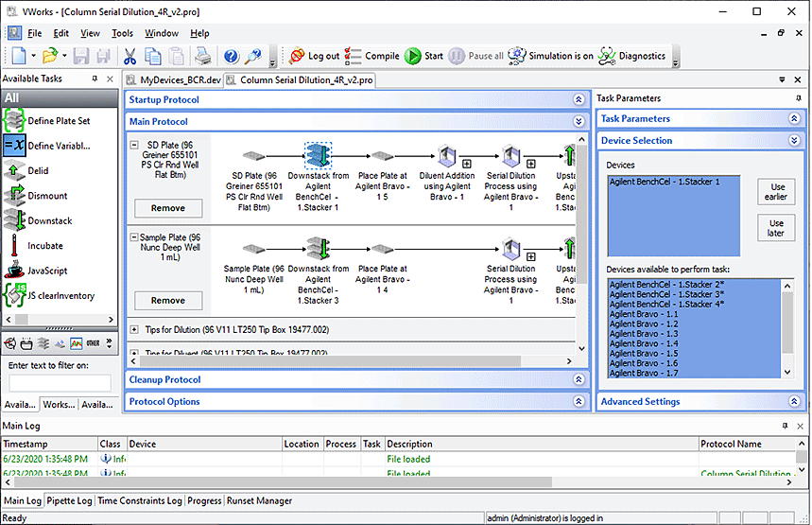This screenshot has height=525, width=812.
Task: Select the Delid task icon
Action: point(14,170)
